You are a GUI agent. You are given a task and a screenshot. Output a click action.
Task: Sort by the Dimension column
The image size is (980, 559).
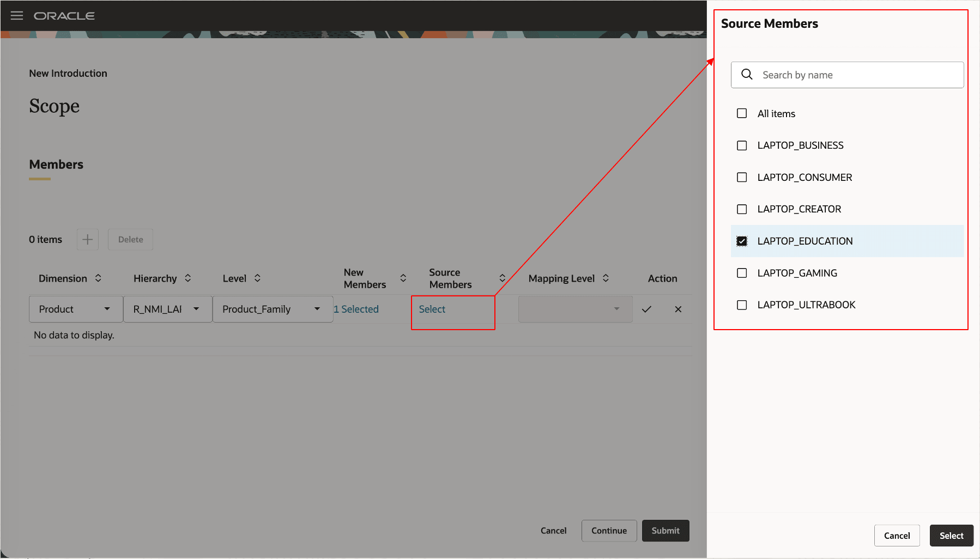98,278
